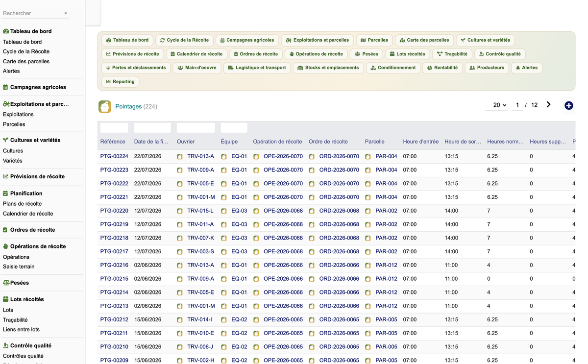Open Reporting shortcut button
The image size is (588, 364).
point(120,81)
